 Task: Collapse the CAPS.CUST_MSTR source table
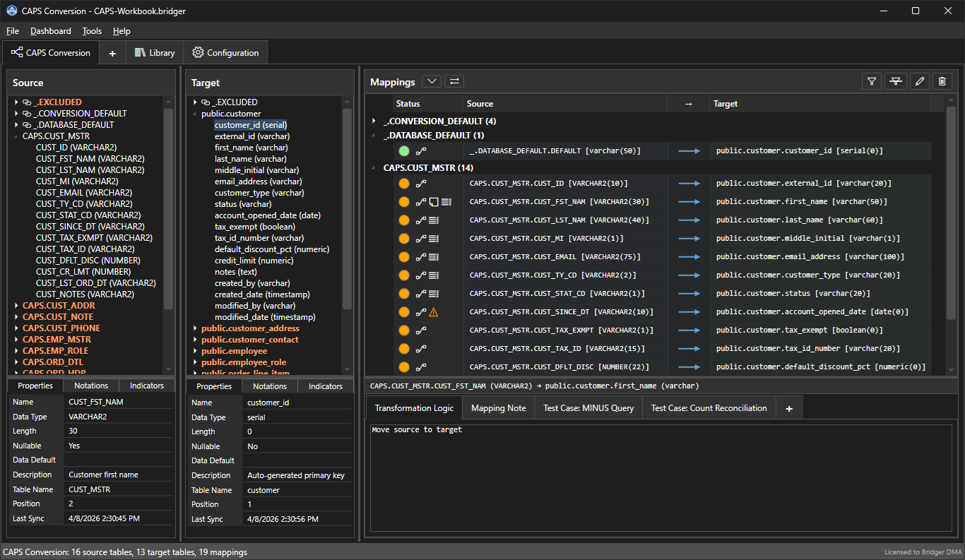(16, 136)
